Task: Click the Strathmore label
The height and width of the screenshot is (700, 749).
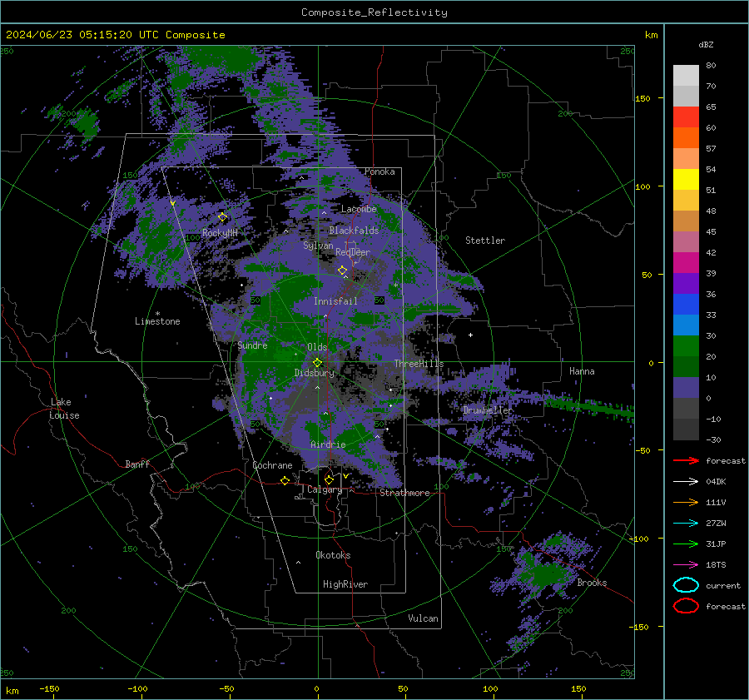Action: pos(404,493)
